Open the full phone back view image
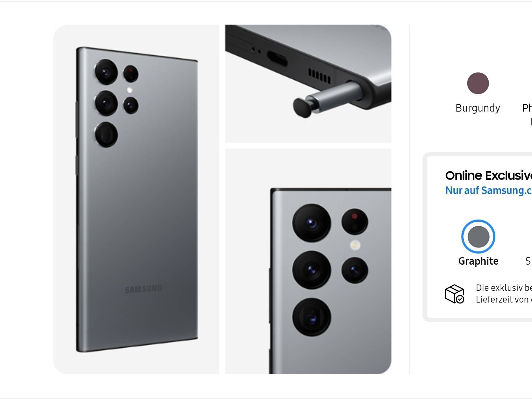Viewport: 532px width, 406px height. [x=136, y=199]
